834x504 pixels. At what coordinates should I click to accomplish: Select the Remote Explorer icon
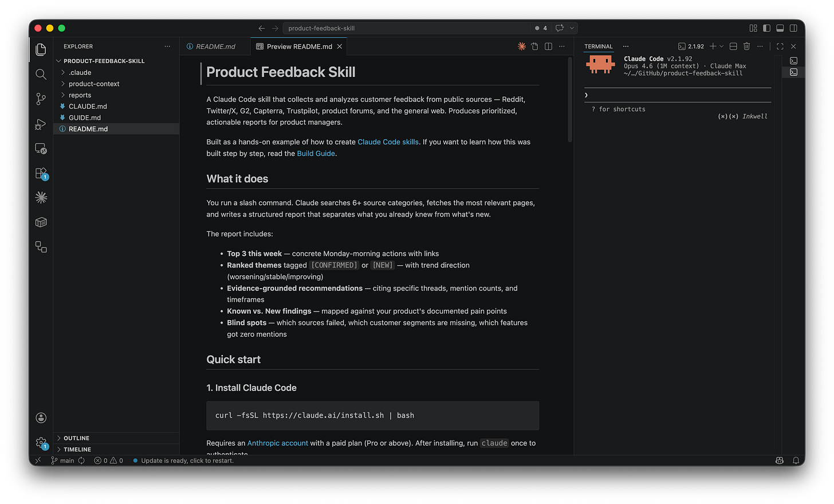[x=41, y=148]
